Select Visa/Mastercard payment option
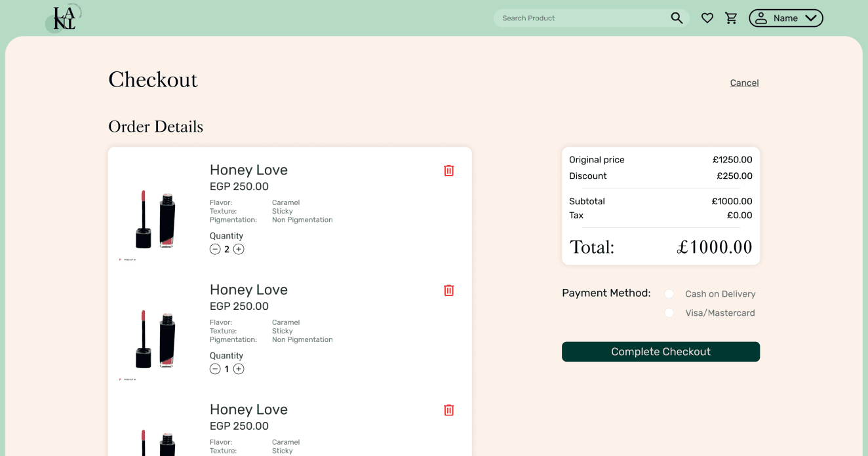The height and width of the screenshot is (456, 868). point(669,313)
